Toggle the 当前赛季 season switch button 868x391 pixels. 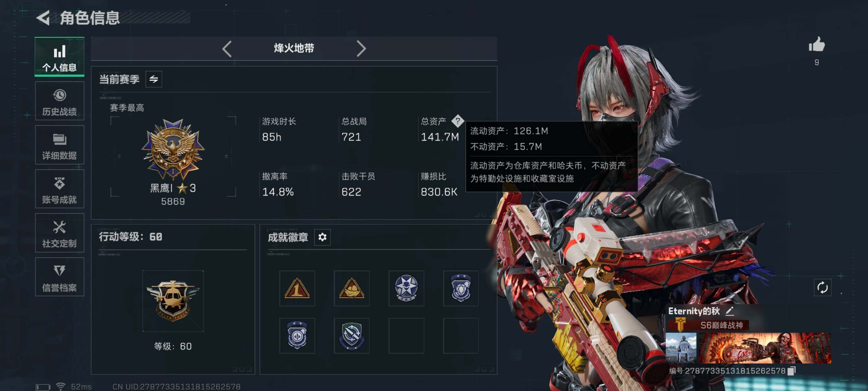(x=154, y=79)
